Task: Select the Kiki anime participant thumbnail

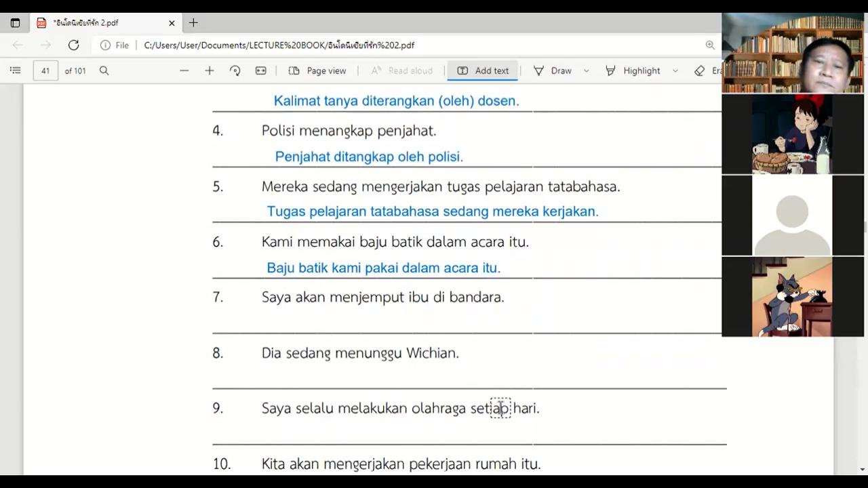Action: point(792,134)
